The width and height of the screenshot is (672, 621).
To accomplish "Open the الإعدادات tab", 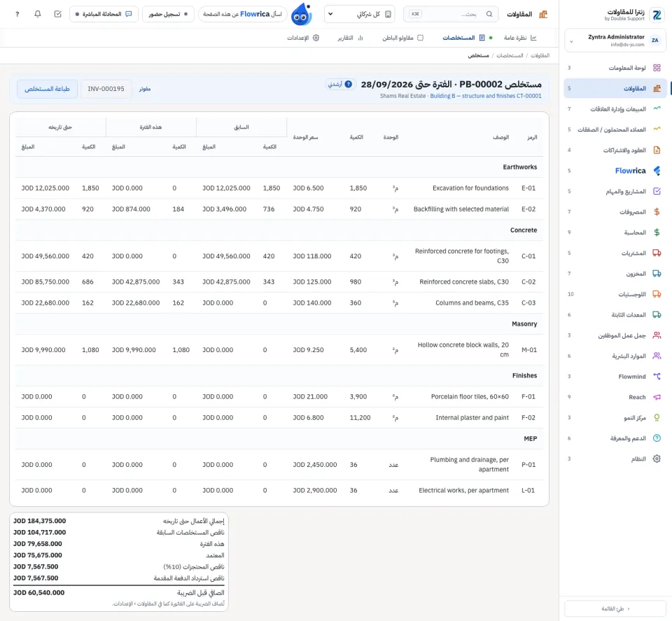I will [x=303, y=38].
